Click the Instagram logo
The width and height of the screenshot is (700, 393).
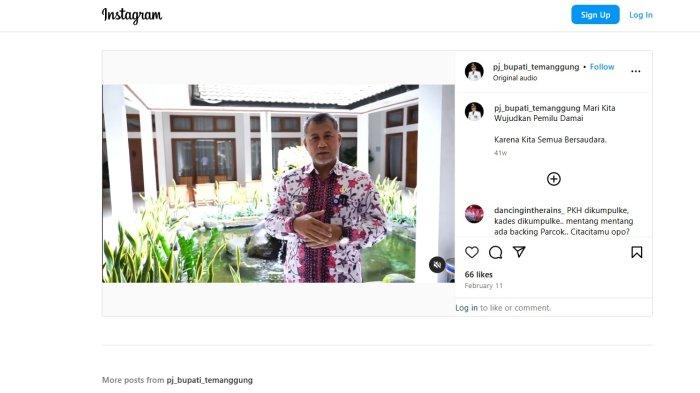tap(132, 15)
